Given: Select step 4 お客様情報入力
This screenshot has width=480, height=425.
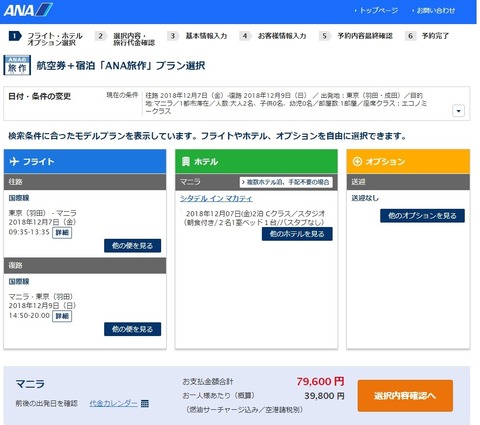Looking at the screenshot, I should (273, 36).
